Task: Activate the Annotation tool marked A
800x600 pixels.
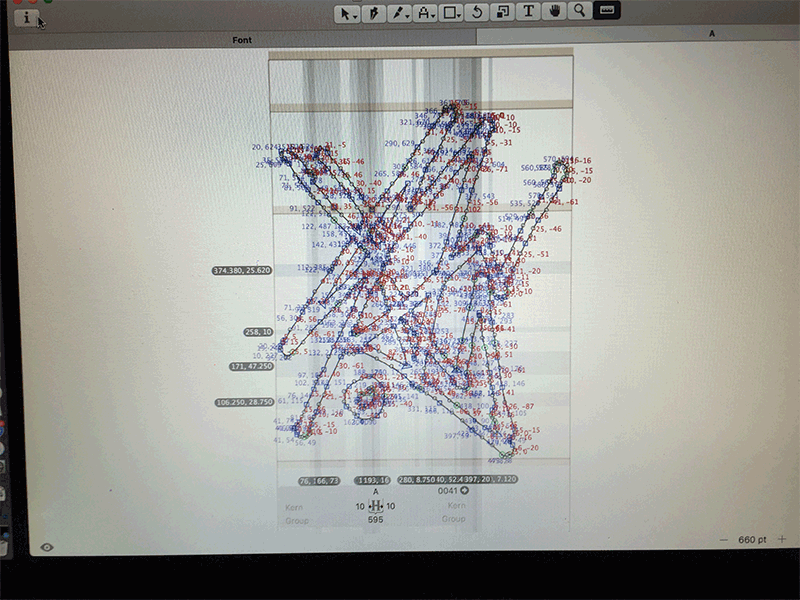Action: click(x=425, y=12)
